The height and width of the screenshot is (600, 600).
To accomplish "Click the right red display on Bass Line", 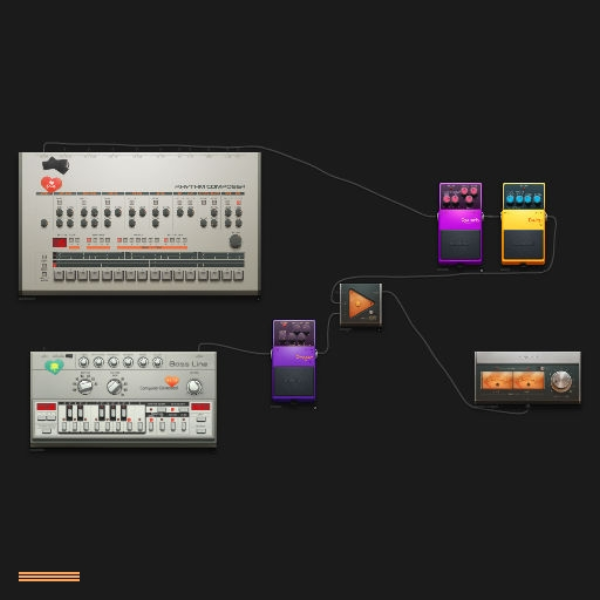I will (201, 406).
